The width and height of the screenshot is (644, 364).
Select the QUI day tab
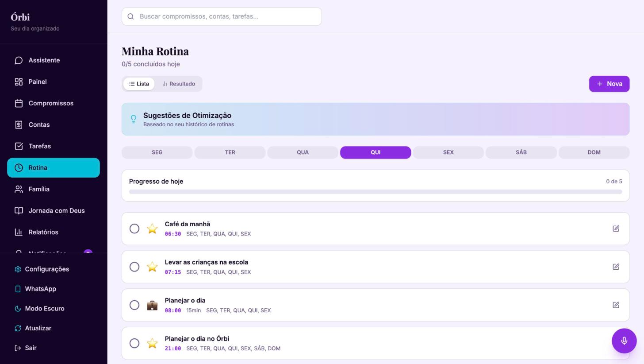376,152
